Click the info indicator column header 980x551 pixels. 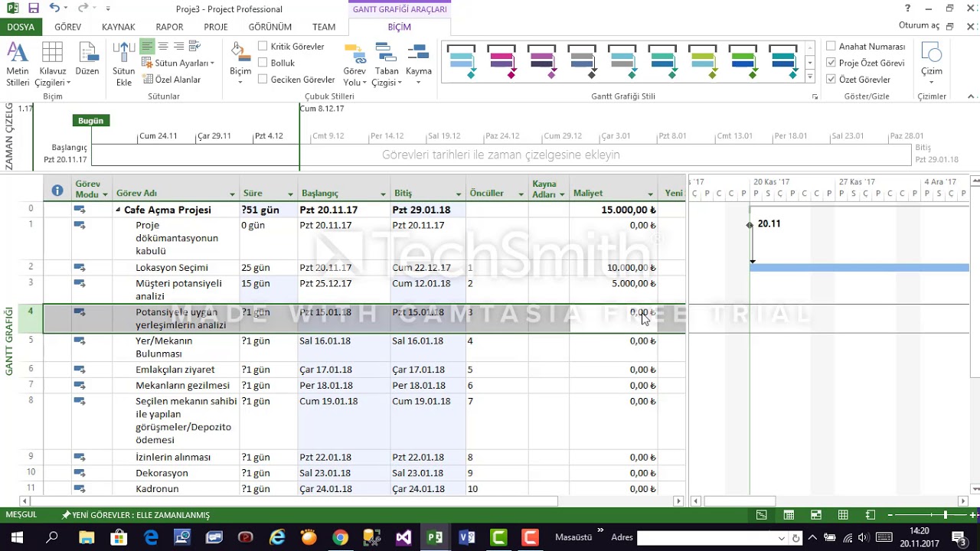pyautogui.click(x=57, y=190)
